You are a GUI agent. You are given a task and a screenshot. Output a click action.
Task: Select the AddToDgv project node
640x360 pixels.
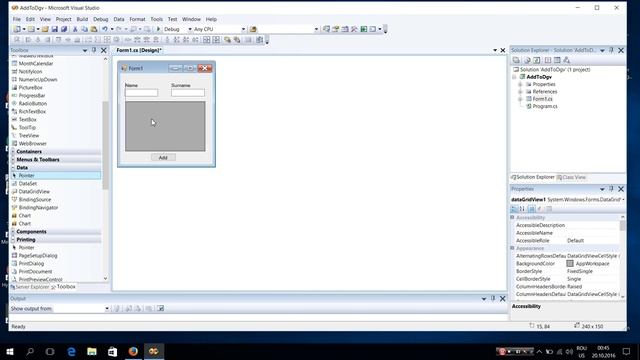(538, 77)
